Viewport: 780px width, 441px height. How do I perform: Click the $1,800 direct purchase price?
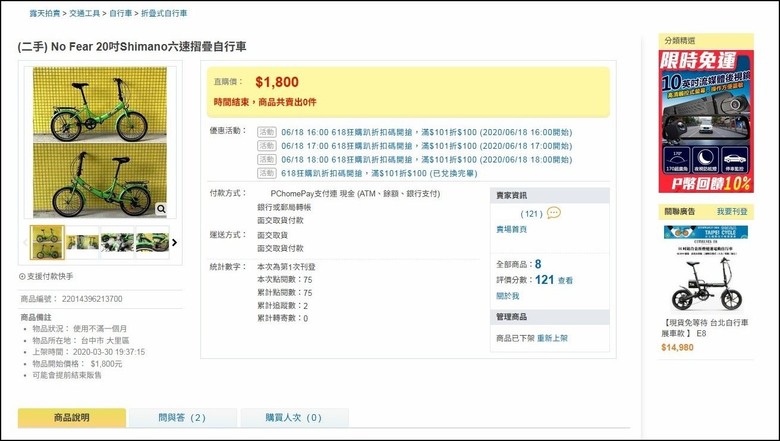[x=277, y=82]
